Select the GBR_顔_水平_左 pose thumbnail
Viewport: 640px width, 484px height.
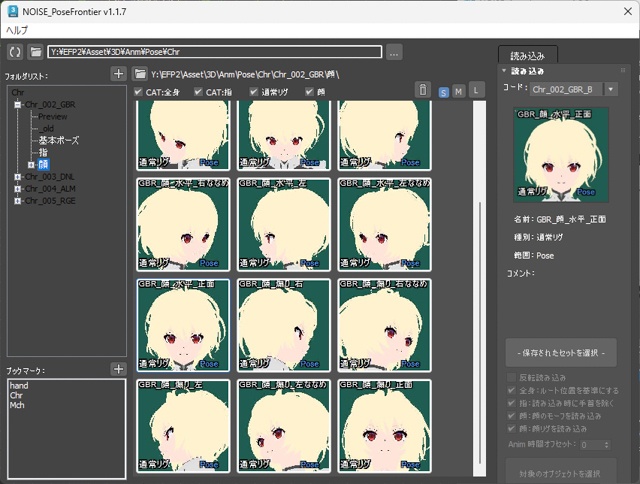point(284,224)
